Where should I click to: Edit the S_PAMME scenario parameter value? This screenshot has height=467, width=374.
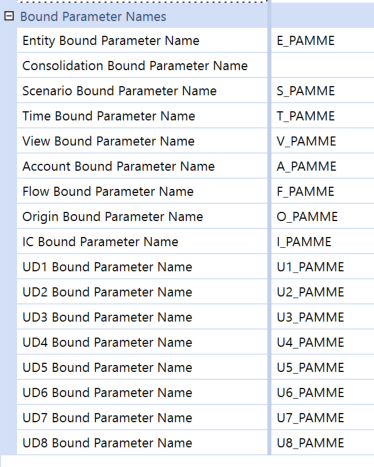(323, 91)
